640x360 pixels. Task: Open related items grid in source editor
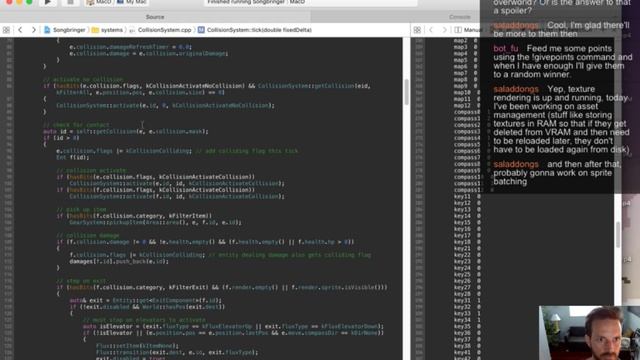[6, 30]
